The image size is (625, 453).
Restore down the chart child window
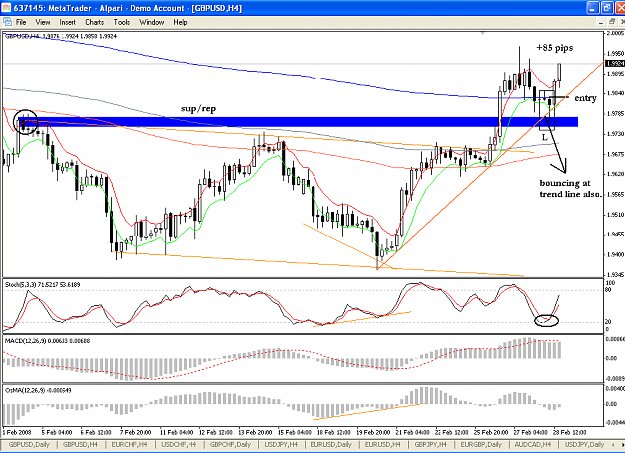tap(611, 22)
